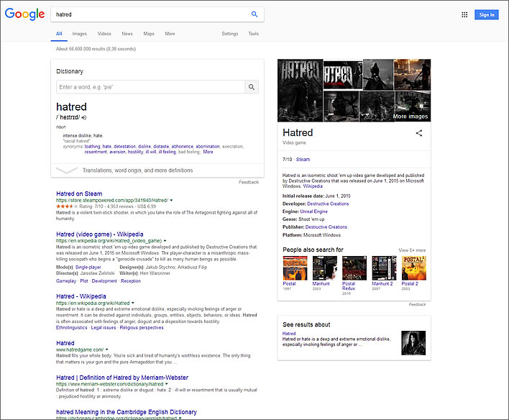
Task: Open the Plot sitelink
Action: click(x=83, y=281)
